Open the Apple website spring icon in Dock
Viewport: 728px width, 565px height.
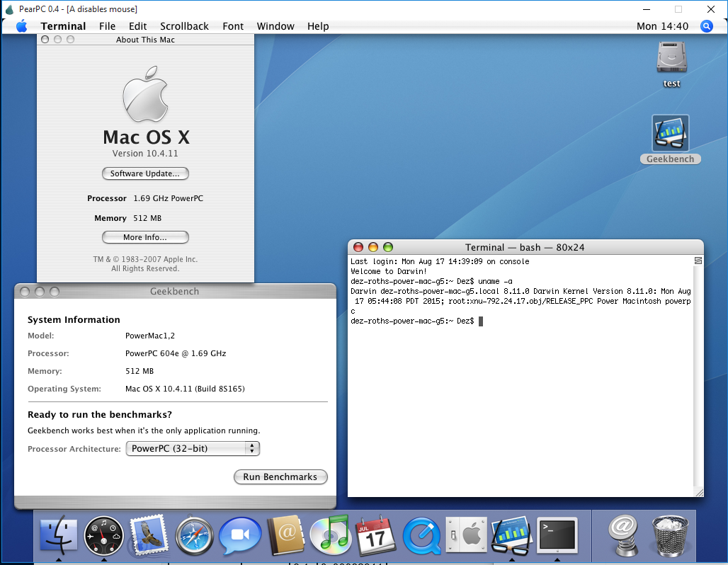pos(623,535)
